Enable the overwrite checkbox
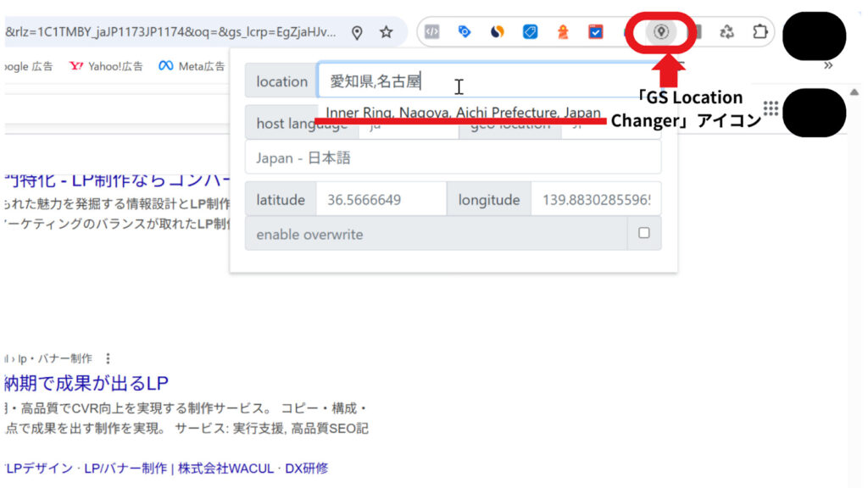 coord(644,233)
